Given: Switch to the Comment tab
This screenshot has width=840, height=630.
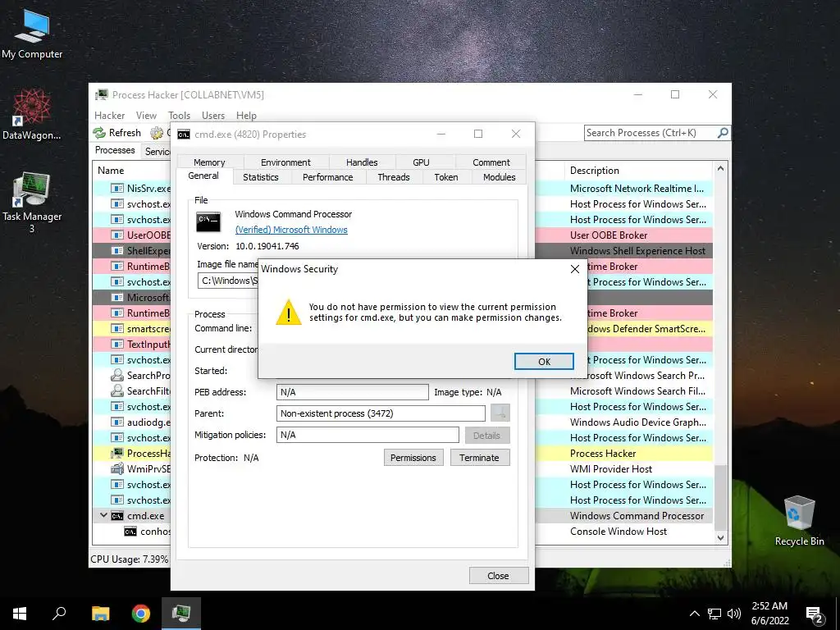Looking at the screenshot, I should click(x=491, y=162).
